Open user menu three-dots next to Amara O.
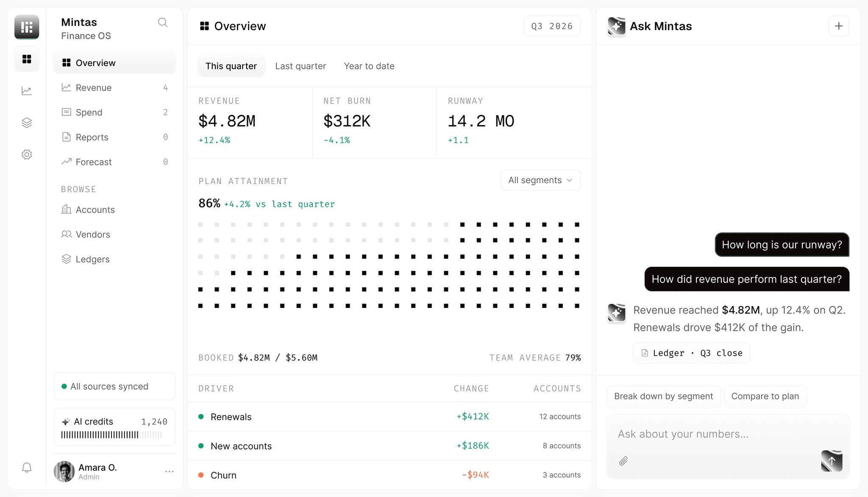The image size is (868, 497). (170, 472)
